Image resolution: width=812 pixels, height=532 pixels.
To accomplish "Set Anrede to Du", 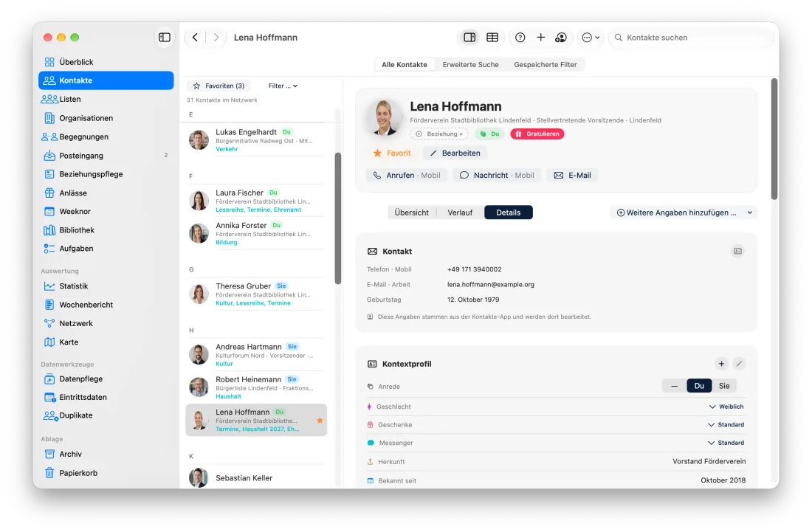I will click(699, 386).
